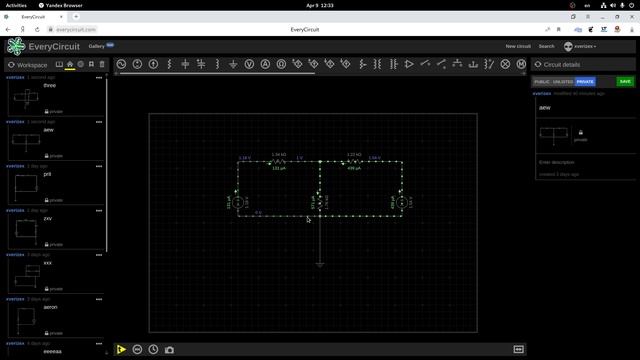The height and width of the screenshot is (360, 640).
Task: Click the everycircuit.com address bar
Action: pyautogui.click(x=76, y=29)
